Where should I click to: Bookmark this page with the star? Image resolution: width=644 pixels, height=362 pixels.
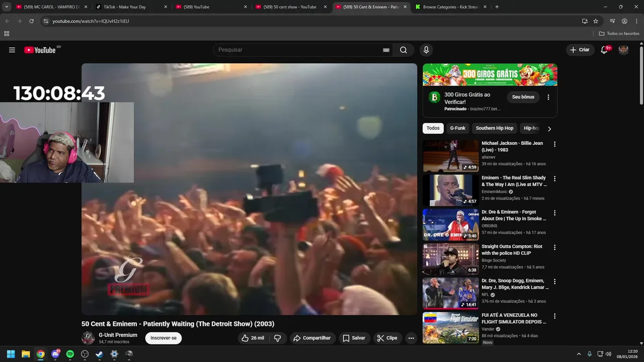596,21
